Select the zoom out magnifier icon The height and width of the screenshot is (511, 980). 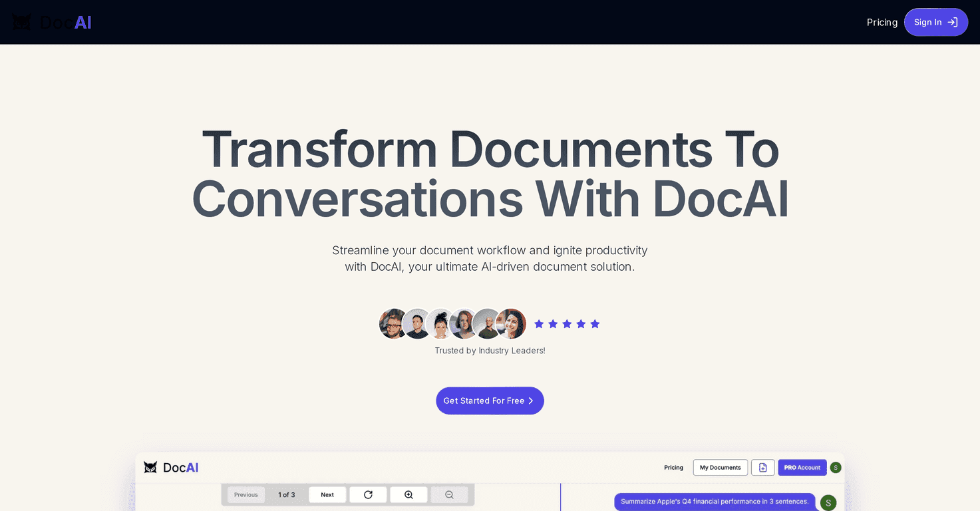[449, 494]
